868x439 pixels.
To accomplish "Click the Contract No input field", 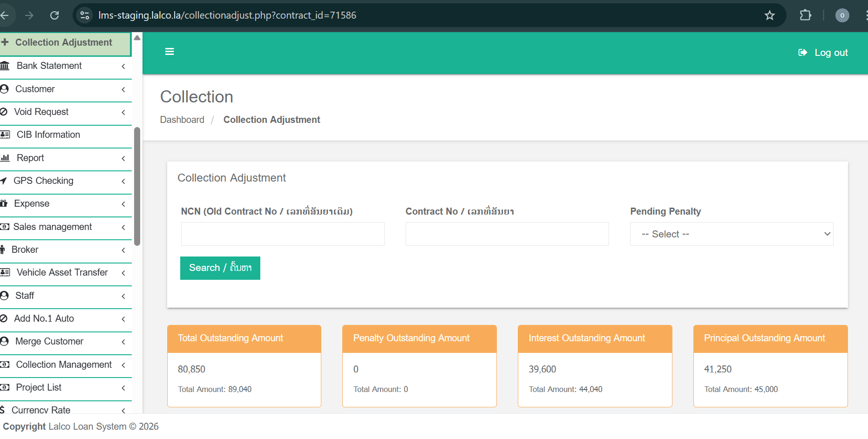I will coord(507,234).
